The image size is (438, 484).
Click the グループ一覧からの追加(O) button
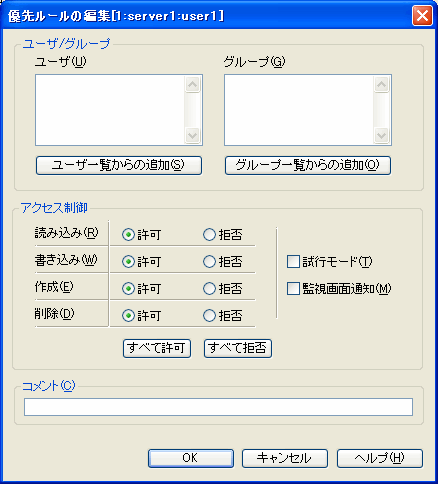pyautogui.click(x=308, y=165)
